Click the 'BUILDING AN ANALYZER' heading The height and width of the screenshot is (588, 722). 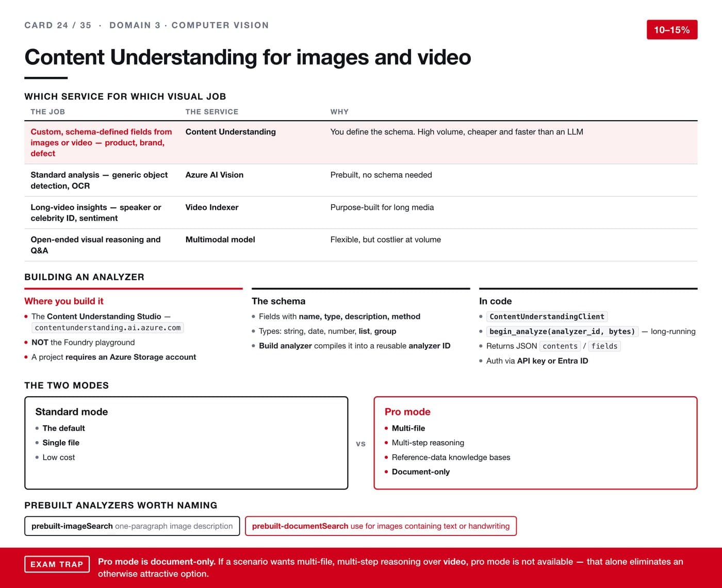tap(85, 277)
